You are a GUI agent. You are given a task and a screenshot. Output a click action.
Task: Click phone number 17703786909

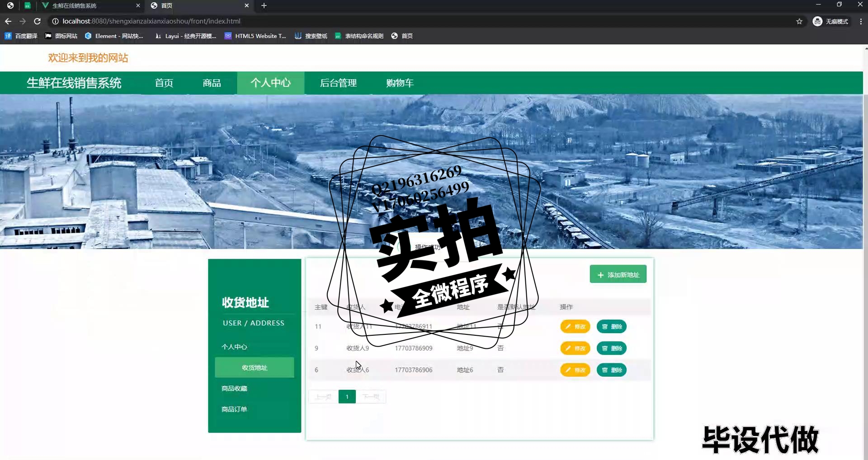coord(413,348)
